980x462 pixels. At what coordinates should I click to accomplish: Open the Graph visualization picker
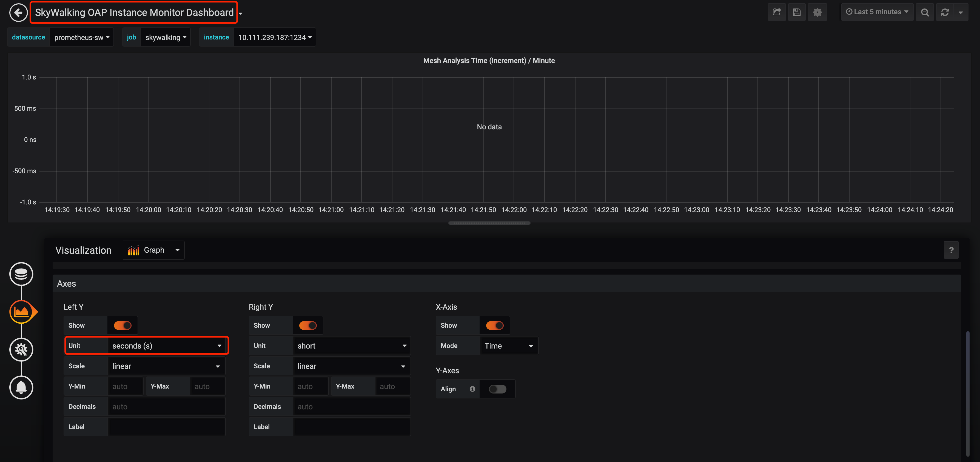tap(154, 250)
